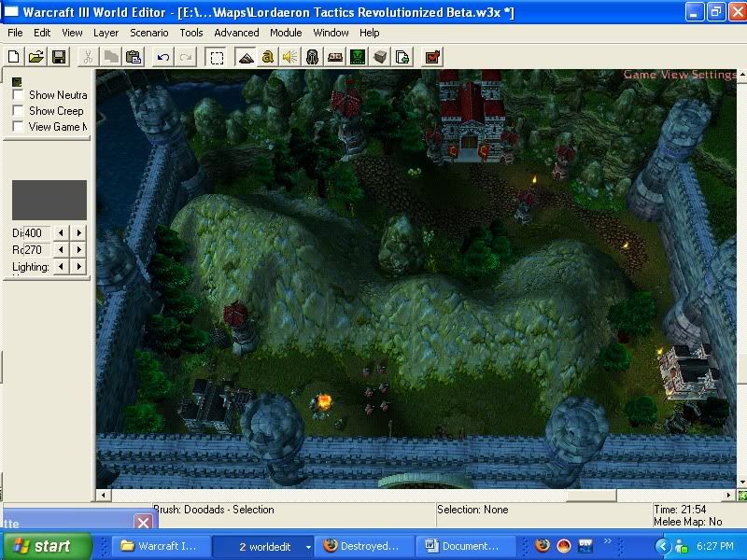Launch Firefox from quick launch bar
The width and height of the screenshot is (747, 560).
click(x=542, y=545)
